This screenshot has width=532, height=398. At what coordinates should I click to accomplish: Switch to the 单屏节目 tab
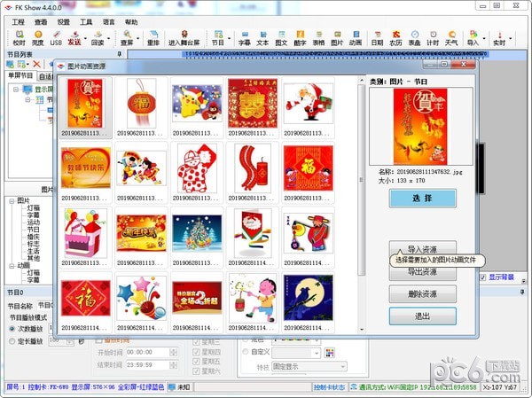pos(20,75)
